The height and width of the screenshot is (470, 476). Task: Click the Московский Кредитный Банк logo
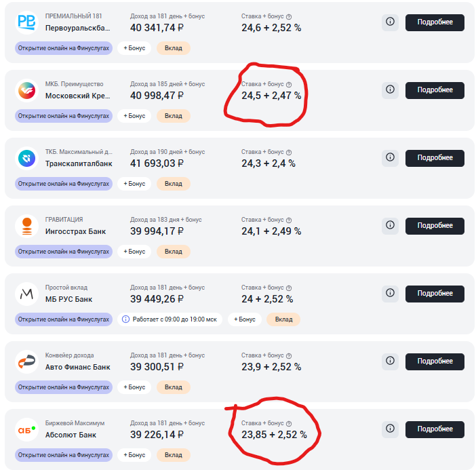(x=26, y=90)
